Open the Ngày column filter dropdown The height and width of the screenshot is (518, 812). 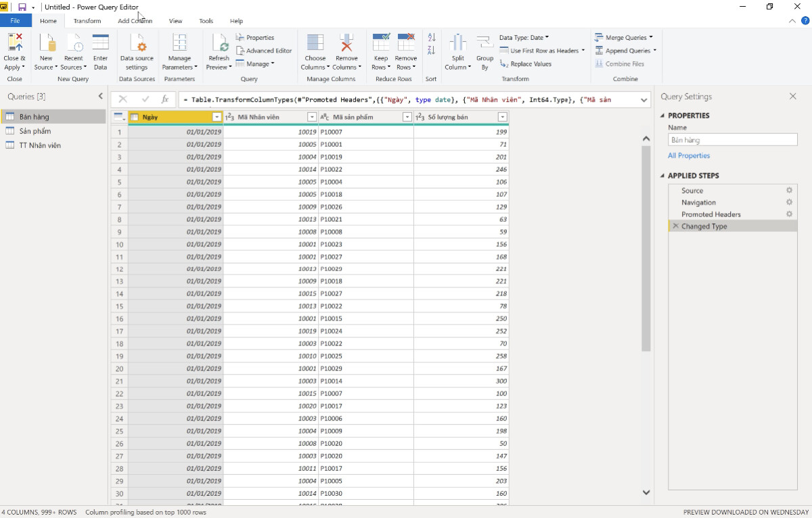pos(217,116)
